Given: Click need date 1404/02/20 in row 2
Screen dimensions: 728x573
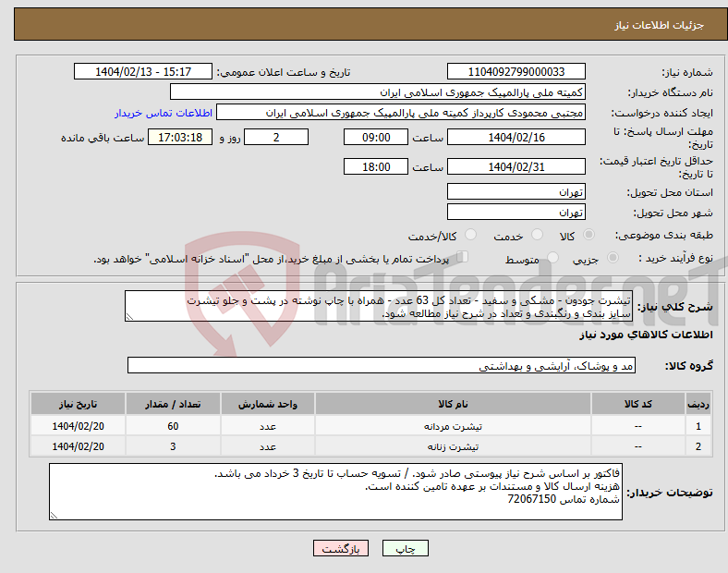Looking at the screenshot, I should click(78, 446).
